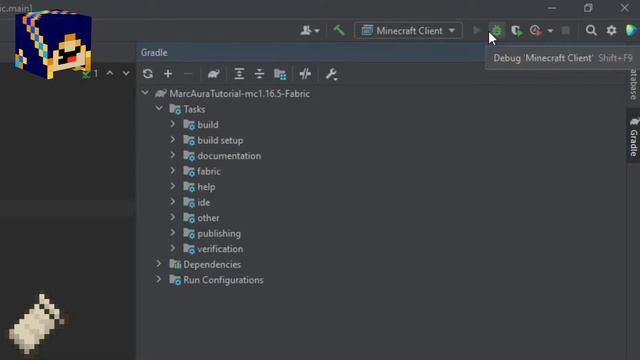Collapse all nodes in Gradle tree
640x360 pixels.
pos(259,74)
